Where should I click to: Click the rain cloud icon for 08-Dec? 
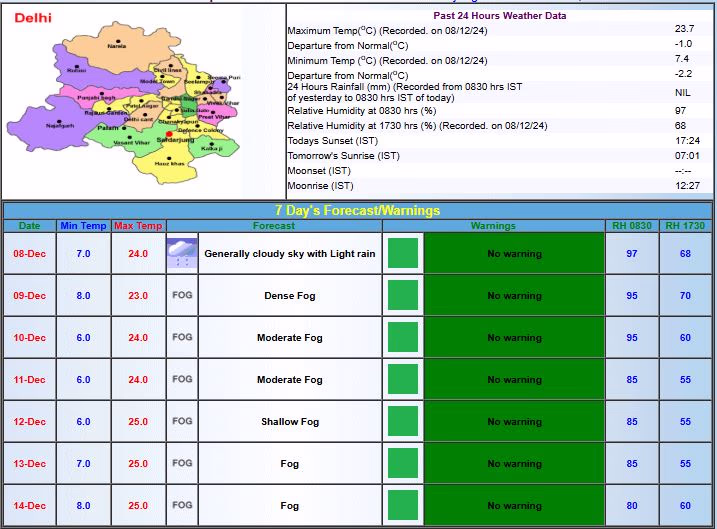[182, 254]
